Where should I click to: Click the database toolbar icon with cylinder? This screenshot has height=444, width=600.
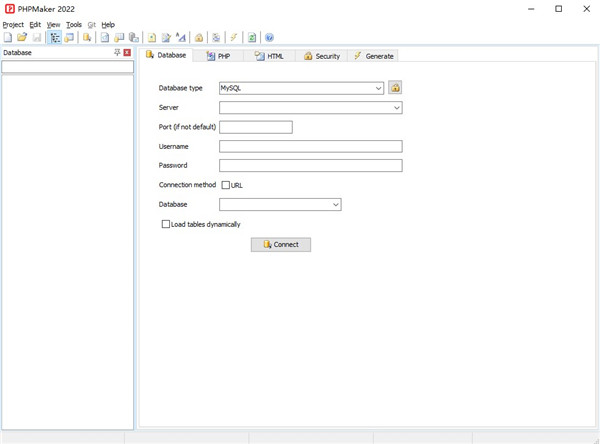(x=87, y=37)
